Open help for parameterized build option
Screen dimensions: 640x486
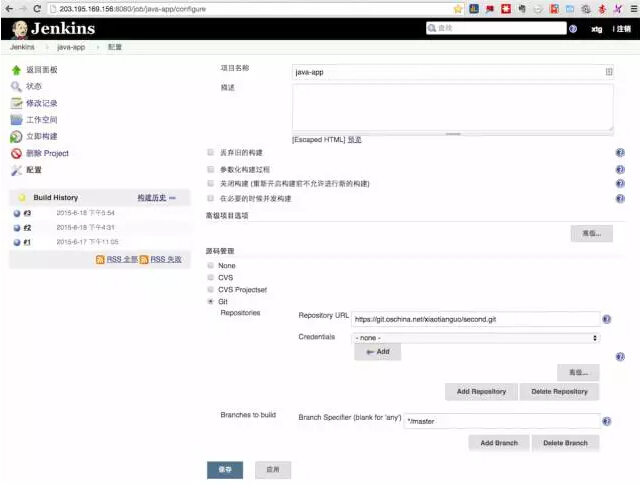620,169
